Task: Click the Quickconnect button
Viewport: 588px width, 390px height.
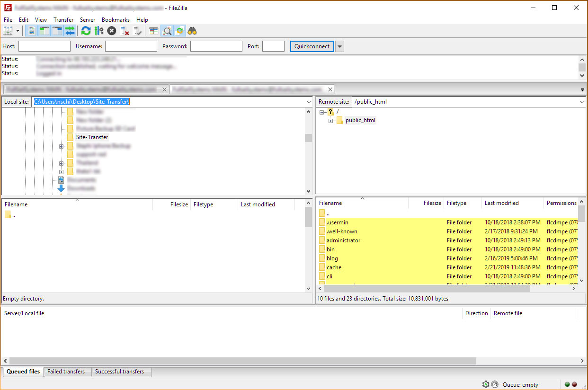Action: click(312, 46)
